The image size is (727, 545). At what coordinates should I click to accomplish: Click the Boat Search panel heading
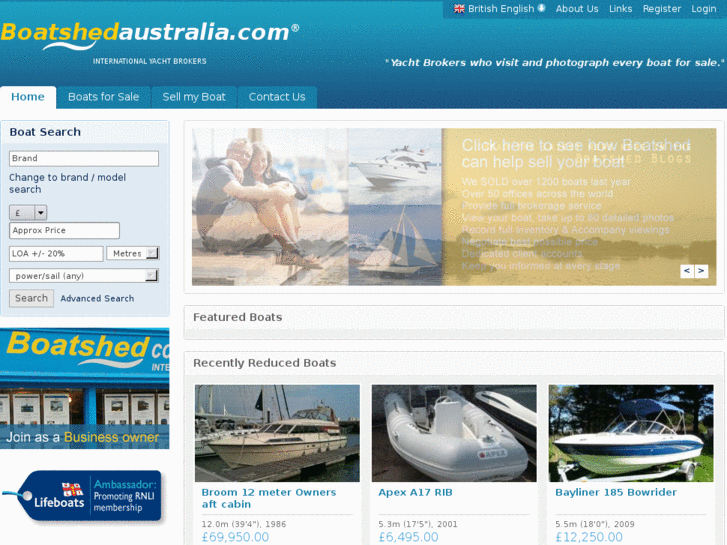pos(45,132)
